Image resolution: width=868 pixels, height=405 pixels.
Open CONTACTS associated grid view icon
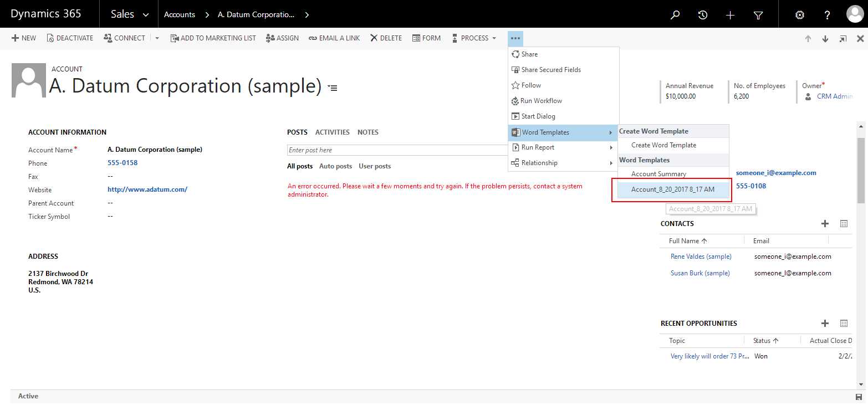click(844, 224)
